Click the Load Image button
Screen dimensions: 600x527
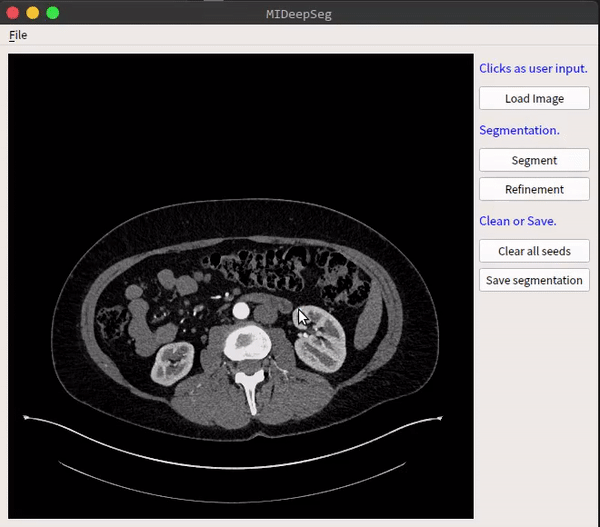[x=534, y=99]
